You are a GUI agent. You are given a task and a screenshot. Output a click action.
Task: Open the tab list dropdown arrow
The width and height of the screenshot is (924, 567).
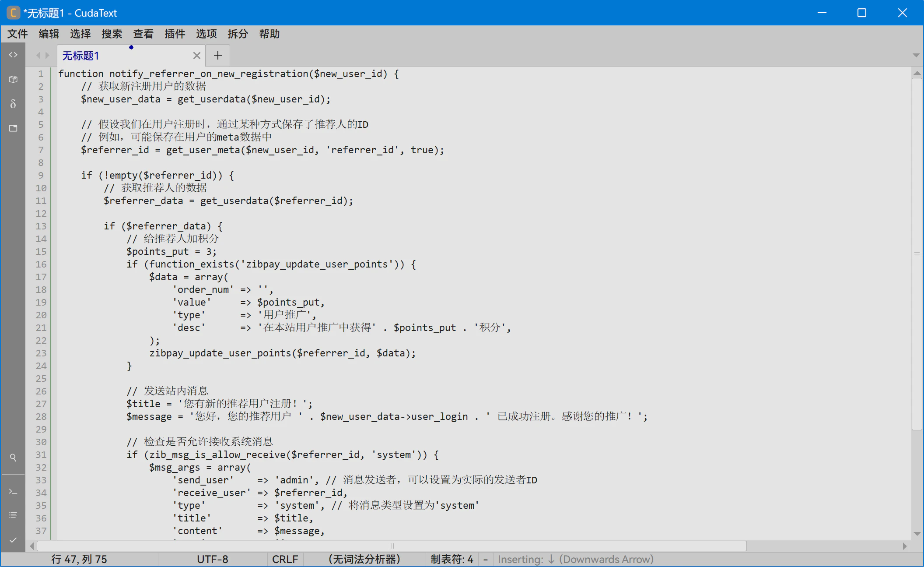[x=916, y=55]
